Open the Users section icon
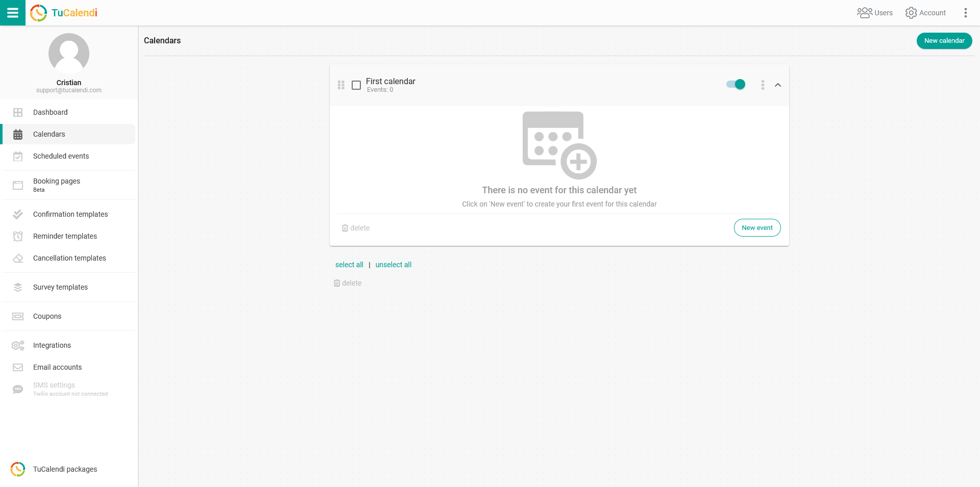 pyautogui.click(x=865, y=13)
